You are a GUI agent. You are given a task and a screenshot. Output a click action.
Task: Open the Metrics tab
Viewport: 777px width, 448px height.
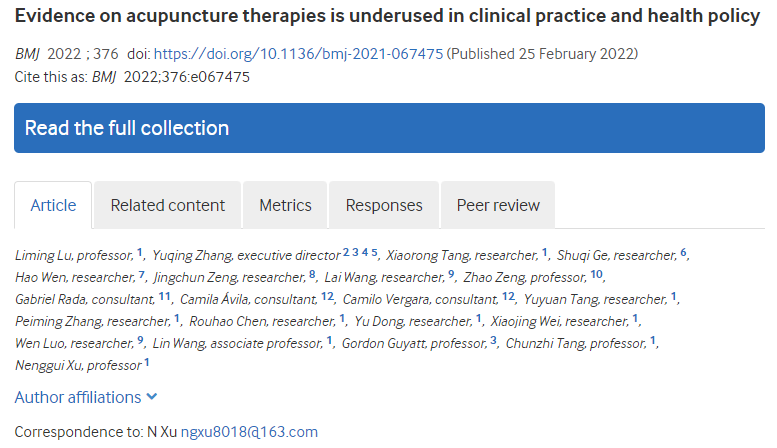click(x=285, y=205)
